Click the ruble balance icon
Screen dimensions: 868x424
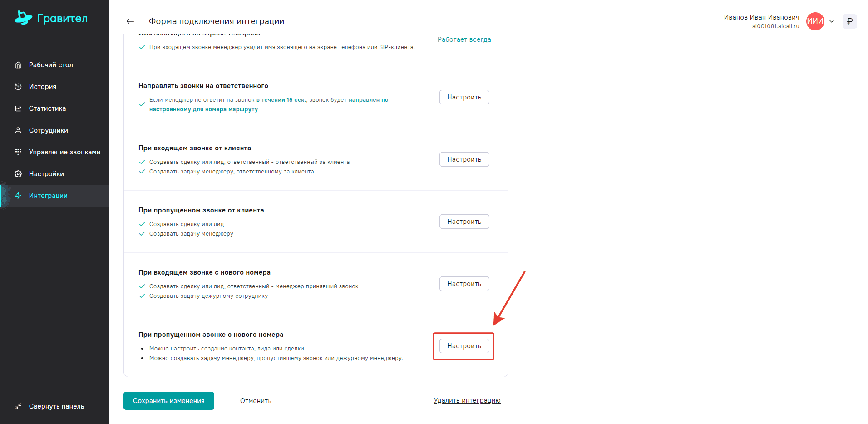tap(849, 21)
